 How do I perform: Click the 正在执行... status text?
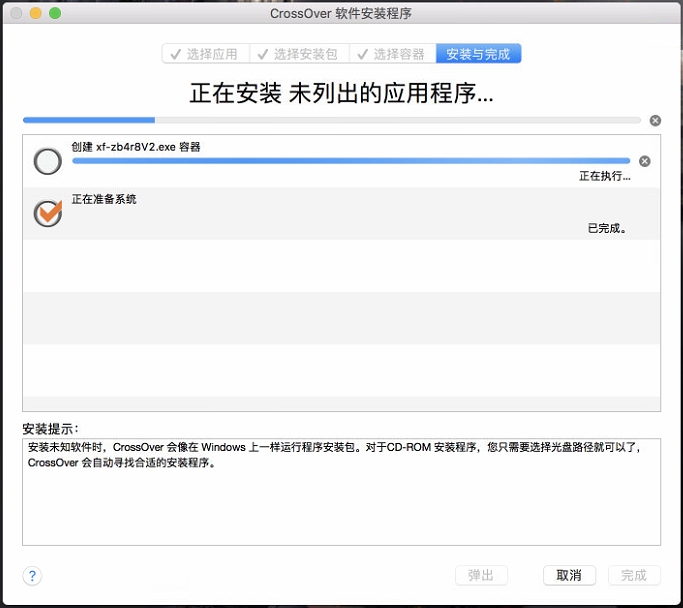pyautogui.click(x=605, y=176)
